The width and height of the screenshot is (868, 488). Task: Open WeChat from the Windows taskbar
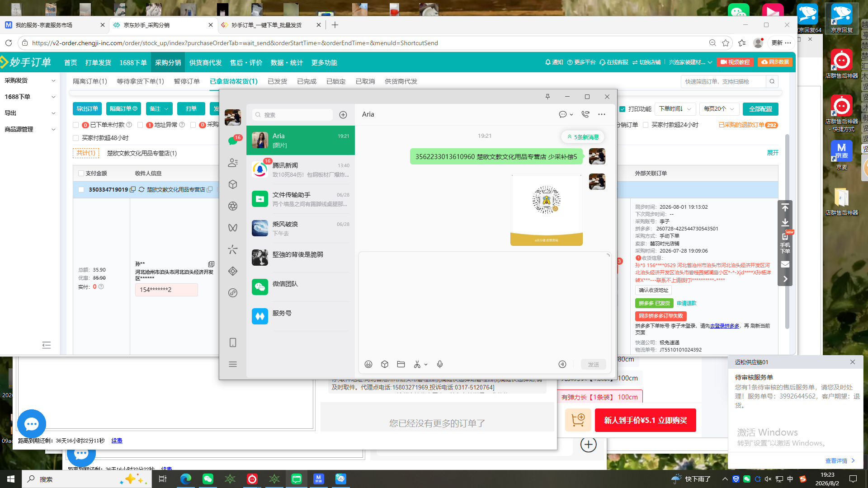(x=208, y=479)
